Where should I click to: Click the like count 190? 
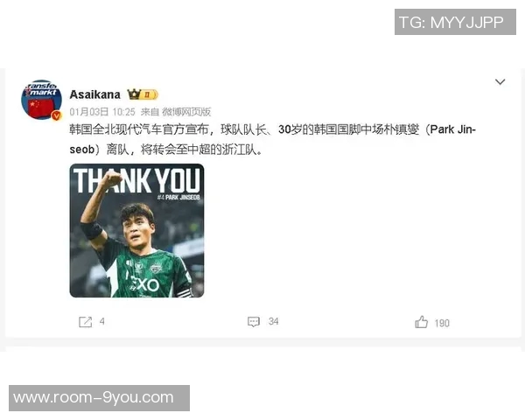click(x=442, y=323)
